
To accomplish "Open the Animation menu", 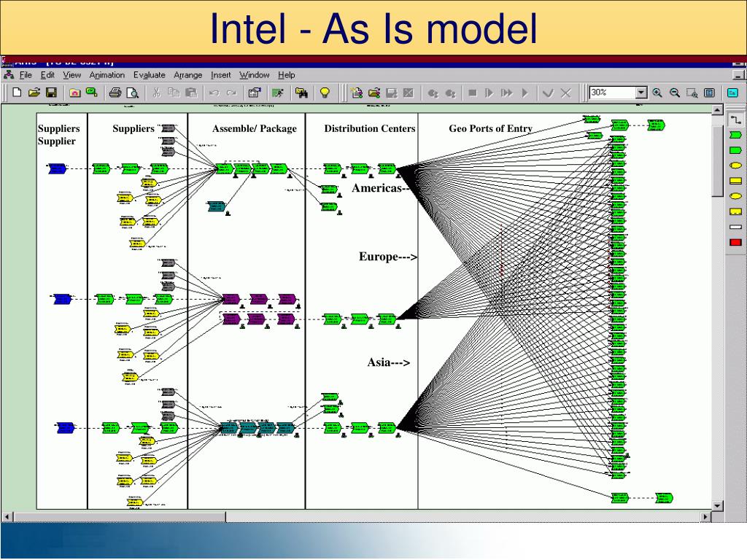I will pos(107,75).
